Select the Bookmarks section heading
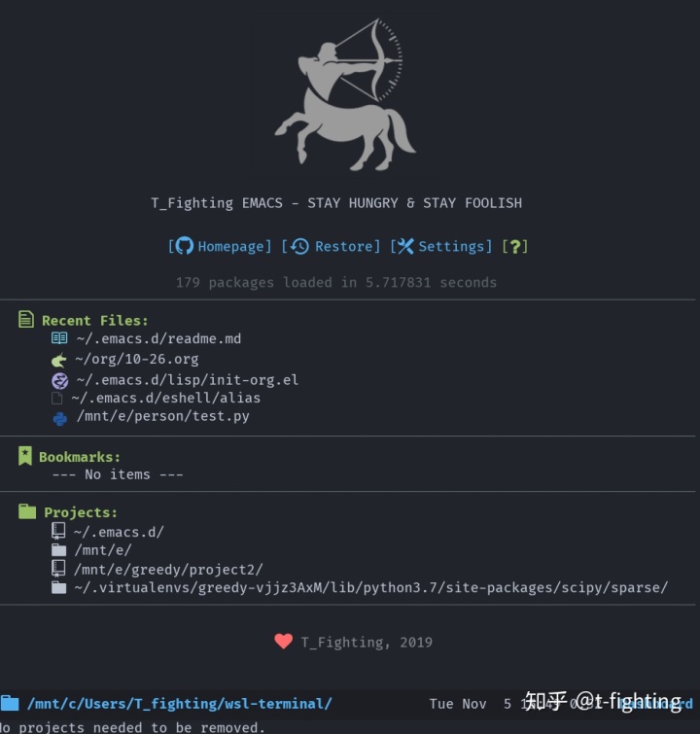 (80, 457)
